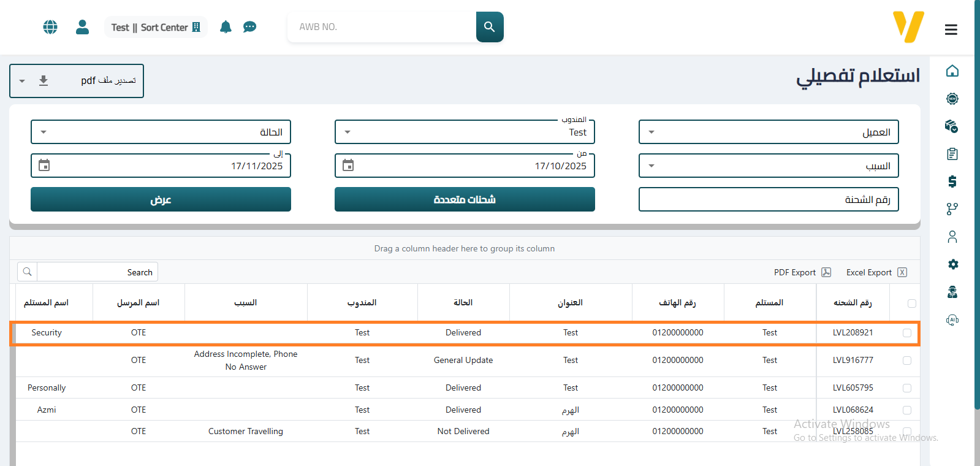The height and width of the screenshot is (466, 980).
Task: Open notifications bell icon
Action: [x=226, y=27]
